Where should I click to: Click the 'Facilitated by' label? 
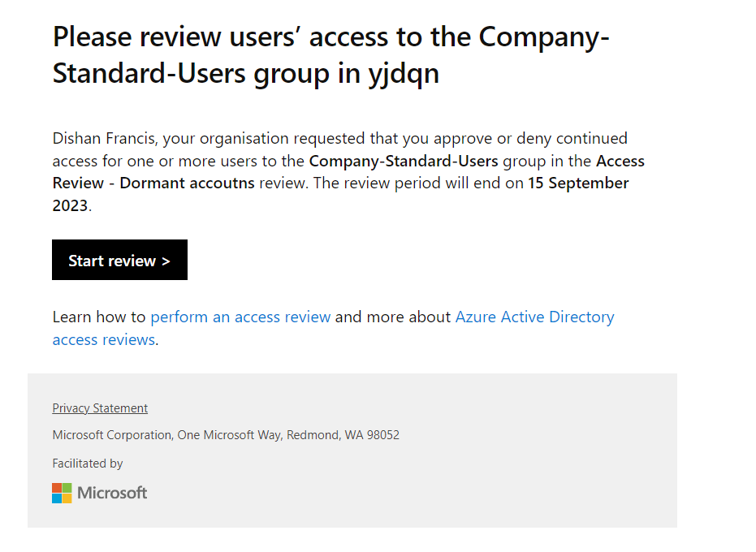point(87,464)
